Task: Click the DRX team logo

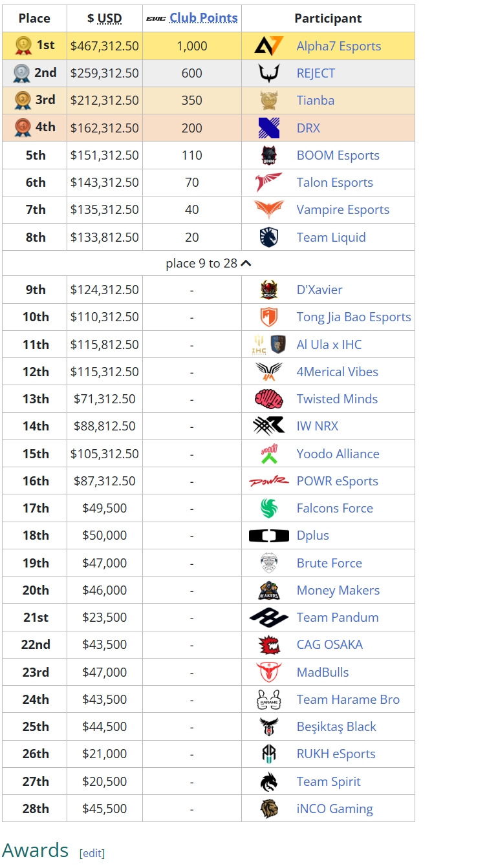Action: click(x=268, y=128)
